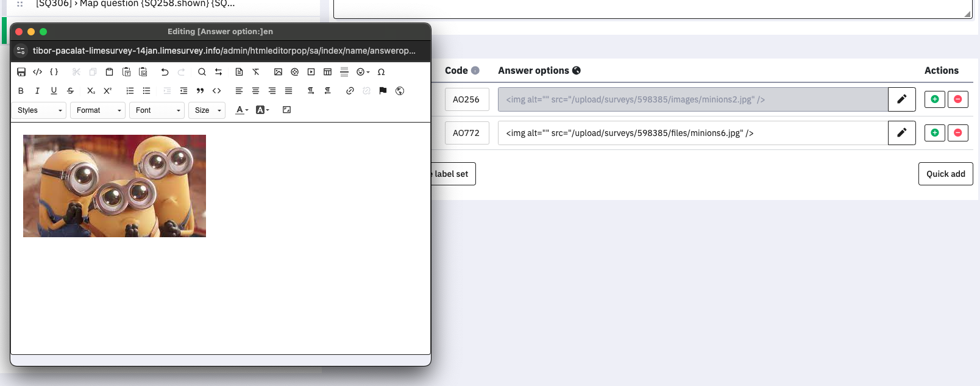Delete answer option AO256
Image resolution: width=980 pixels, height=386 pixels.
pyautogui.click(x=958, y=99)
